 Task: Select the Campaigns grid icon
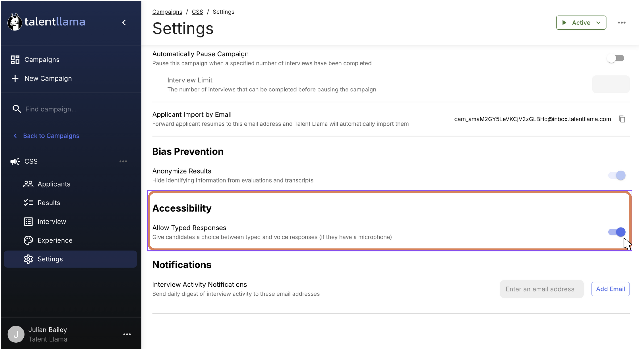click(x=15, y=59)
